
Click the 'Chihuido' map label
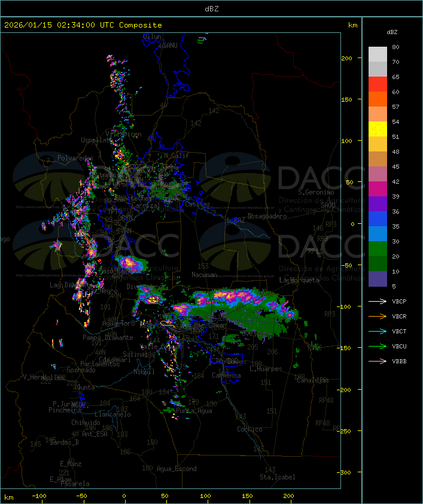coord(86,423)
